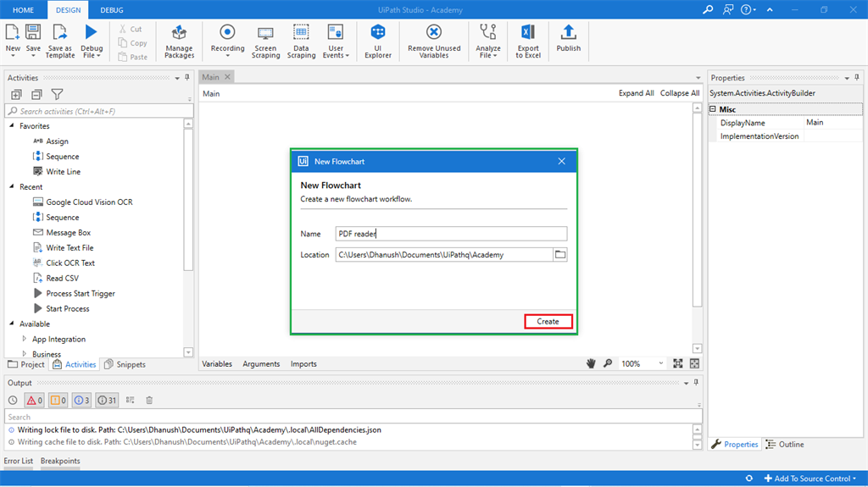Click Copy in the ribbon
Image resolution: width=868 pixels, height=487 pixels.
pyautogui.click(x=133, y=42)
